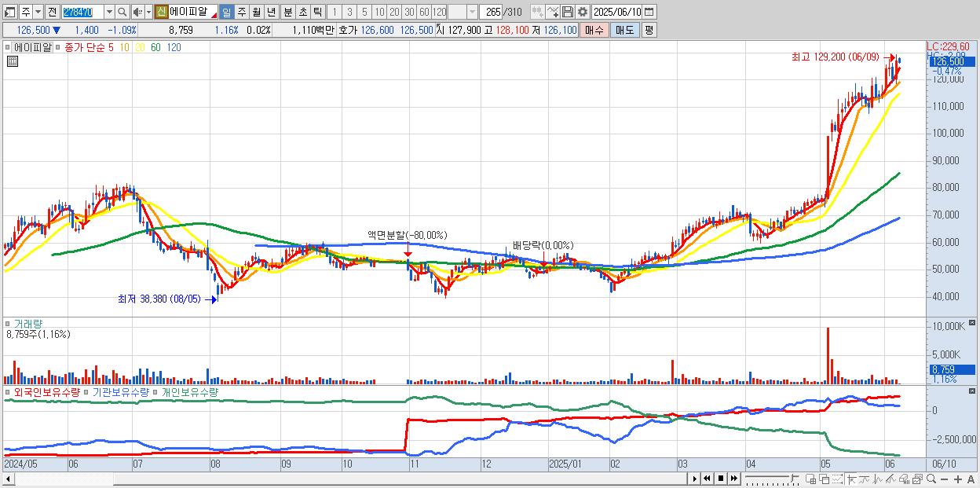The image size is (980, 488).
Task: Click the period preset button 1
Action: [x=334, y=12]
